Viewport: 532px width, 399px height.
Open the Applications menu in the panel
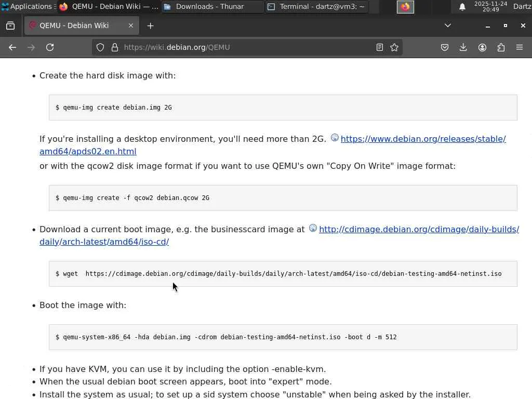pyautogui.click(x=27, y=7)
